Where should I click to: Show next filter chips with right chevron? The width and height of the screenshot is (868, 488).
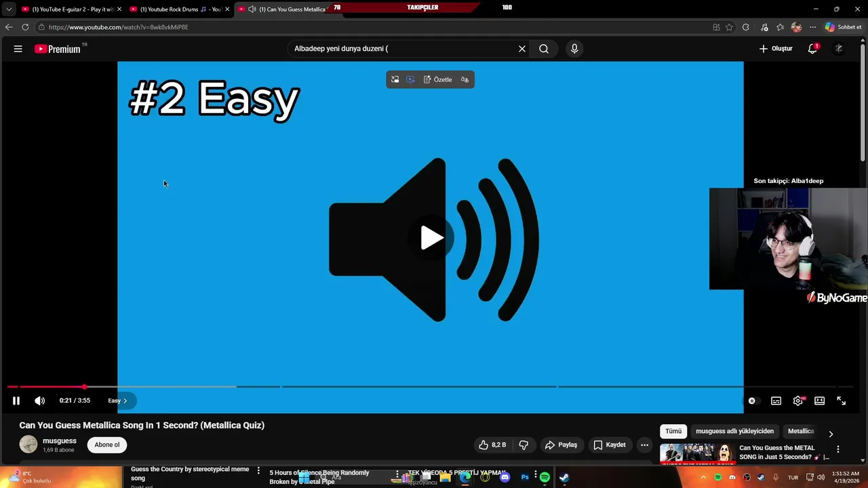pos(831,434)
